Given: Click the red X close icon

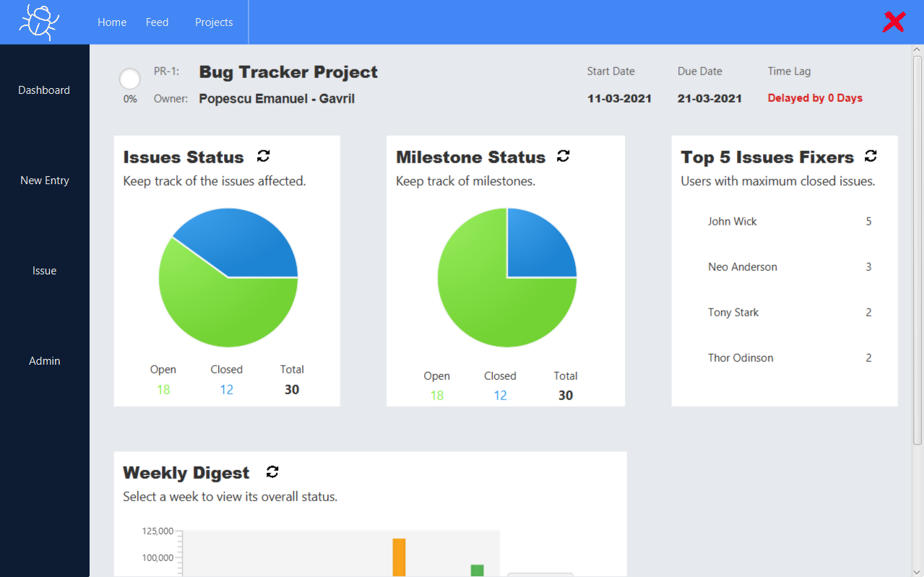Looking at the screenshot, I should point(894,22).
